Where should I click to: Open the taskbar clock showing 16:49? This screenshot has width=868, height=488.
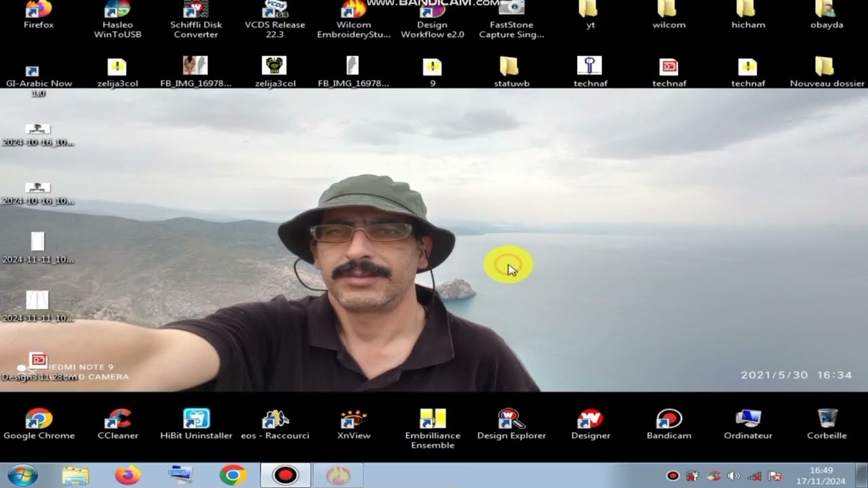821,476
